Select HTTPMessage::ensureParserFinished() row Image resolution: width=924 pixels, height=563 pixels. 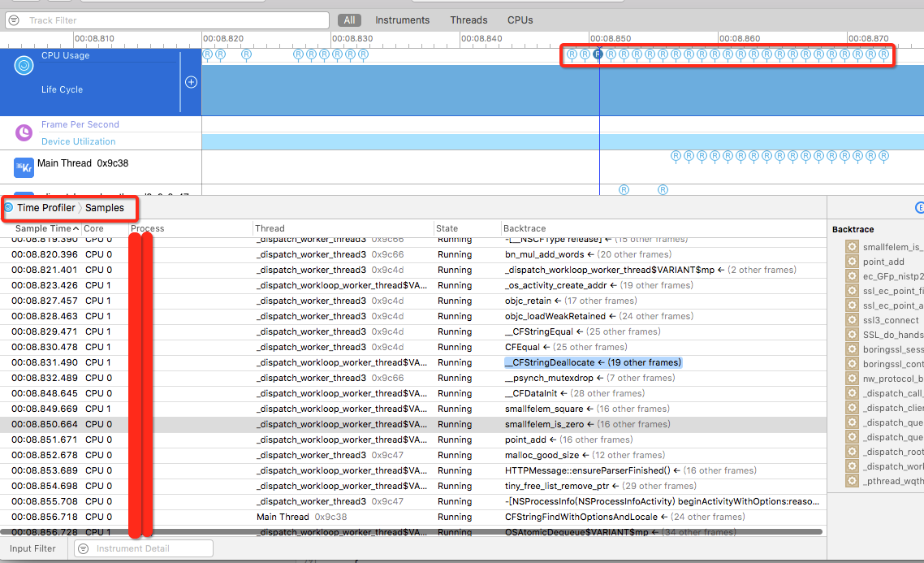pyautogui.click(x=412, y=470)
